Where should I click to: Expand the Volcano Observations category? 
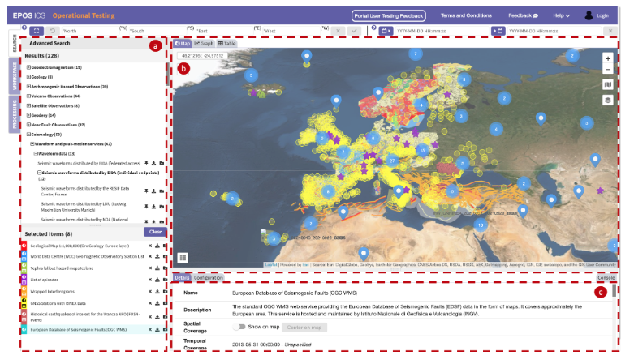[x=28, y=96]
